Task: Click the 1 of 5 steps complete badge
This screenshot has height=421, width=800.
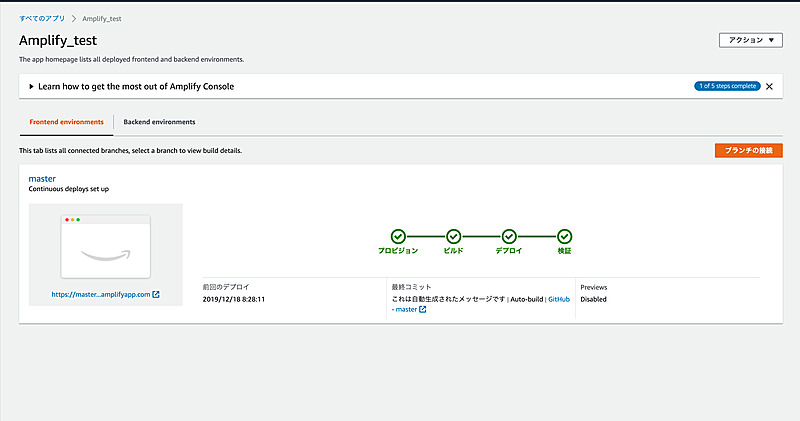Action: point(727,87)
